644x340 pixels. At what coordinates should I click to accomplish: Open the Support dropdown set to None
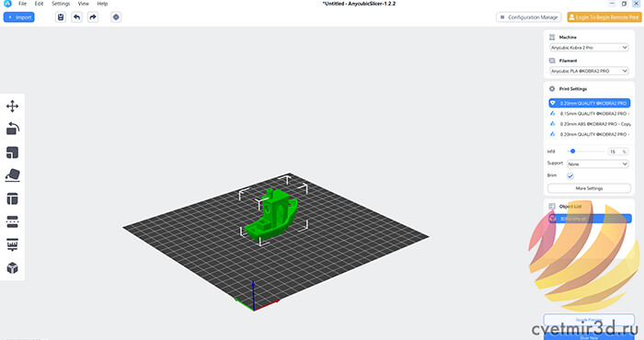point(598,164)
